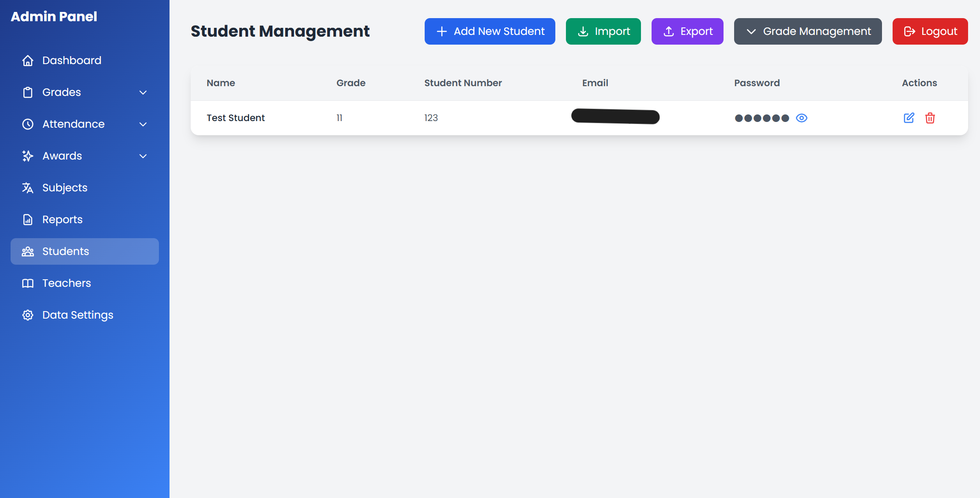Viewport: 980px width, 498px height.
Task: Log out with the Logout button
Action: pos(930,31)
